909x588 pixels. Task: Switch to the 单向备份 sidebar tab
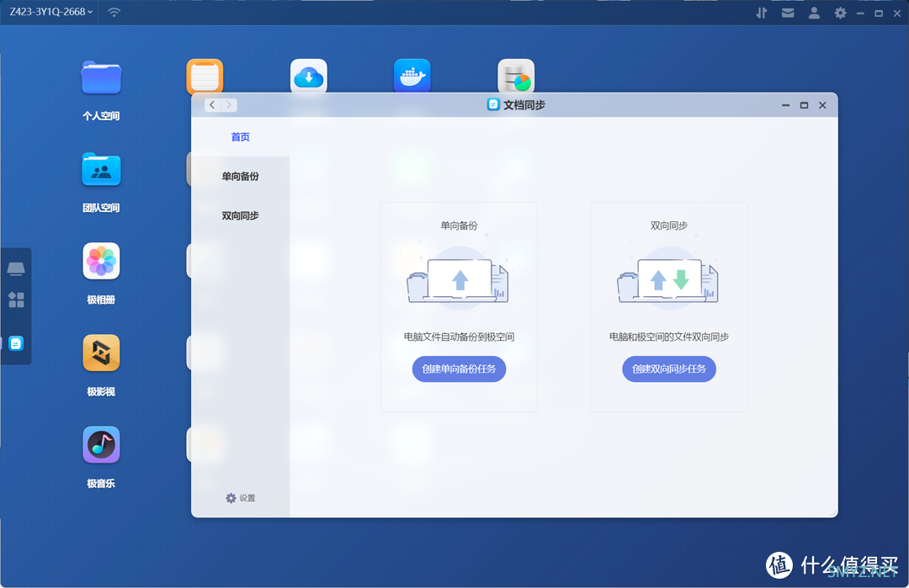241,176
